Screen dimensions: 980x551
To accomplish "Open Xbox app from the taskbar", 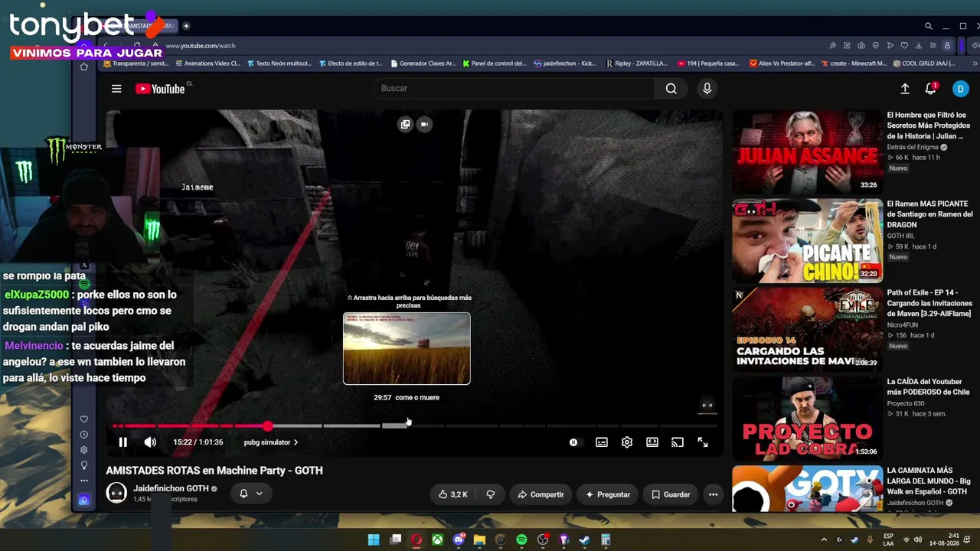I will (437, 540).
